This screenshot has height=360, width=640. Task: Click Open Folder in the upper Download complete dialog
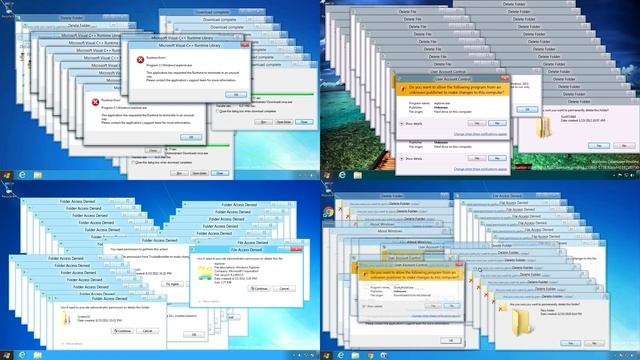(x=284, y=122)
